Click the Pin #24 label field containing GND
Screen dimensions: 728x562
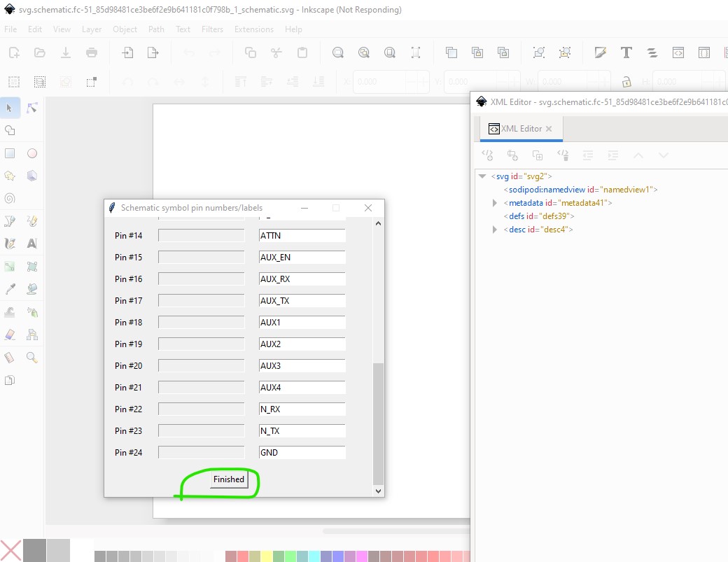(302, 453)
